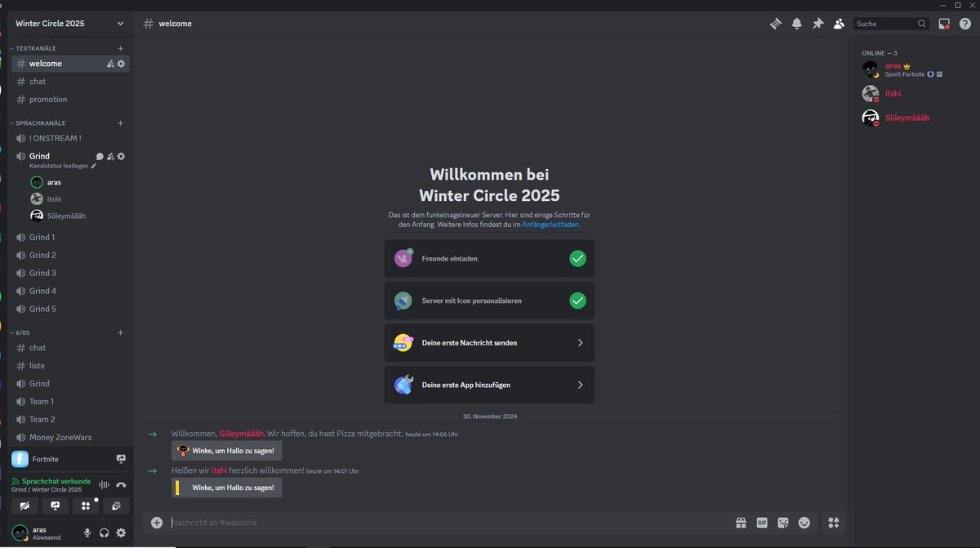Join the Grind 4 voice channel
The width and height of the screenshot is (980, 548).
coord(70,292)
